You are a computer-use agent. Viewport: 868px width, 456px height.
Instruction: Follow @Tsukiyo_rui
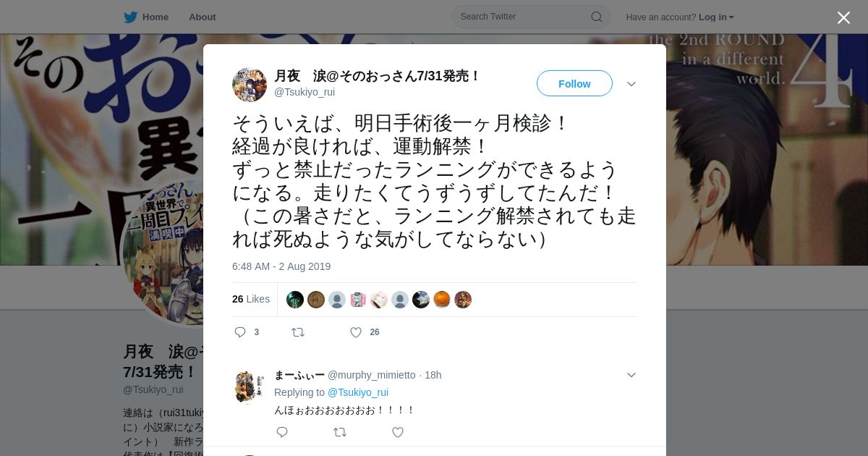574,83
